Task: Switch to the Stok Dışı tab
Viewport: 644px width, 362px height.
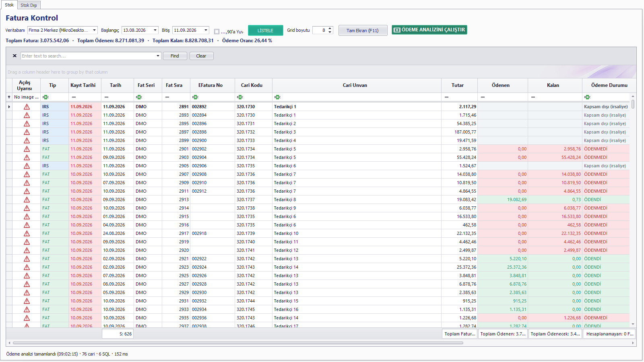Action: (x=29, y=5)
